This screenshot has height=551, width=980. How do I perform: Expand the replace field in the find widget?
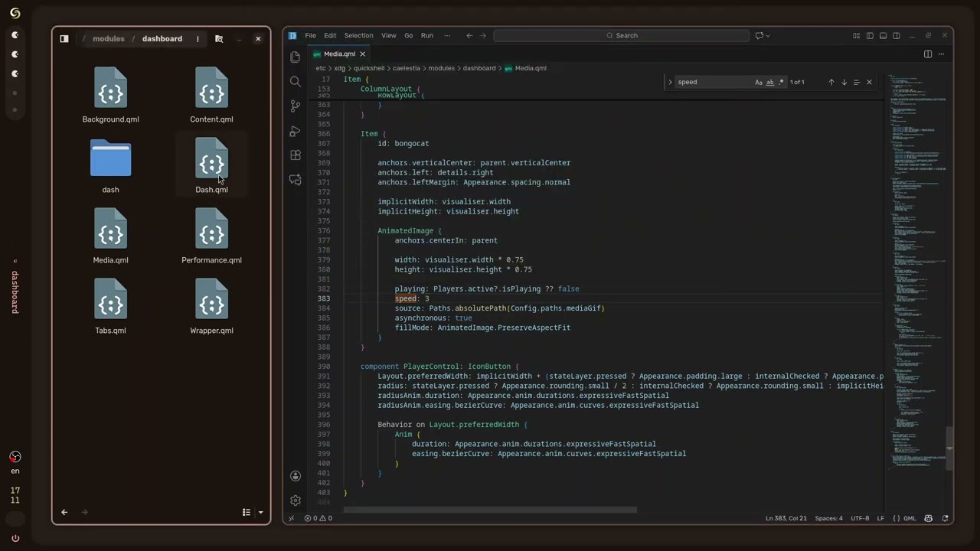670,82
